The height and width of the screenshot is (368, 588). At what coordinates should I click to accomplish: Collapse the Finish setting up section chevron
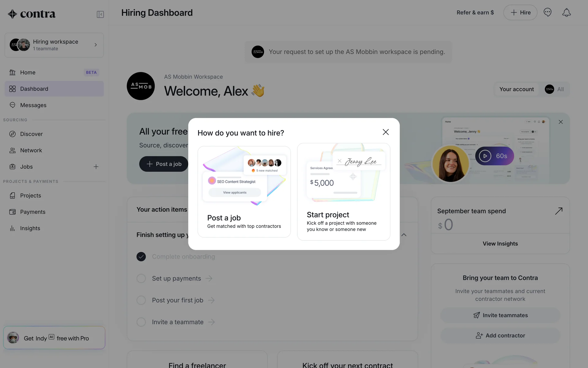[404, 235]
